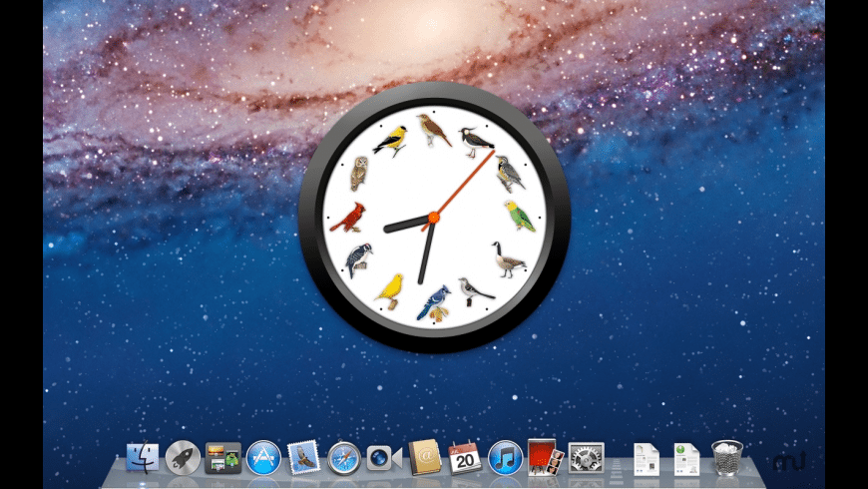Viewport: 868px width, 489px height.
Task: Open the document stack with green badge
Action: (x=687, y=459)
